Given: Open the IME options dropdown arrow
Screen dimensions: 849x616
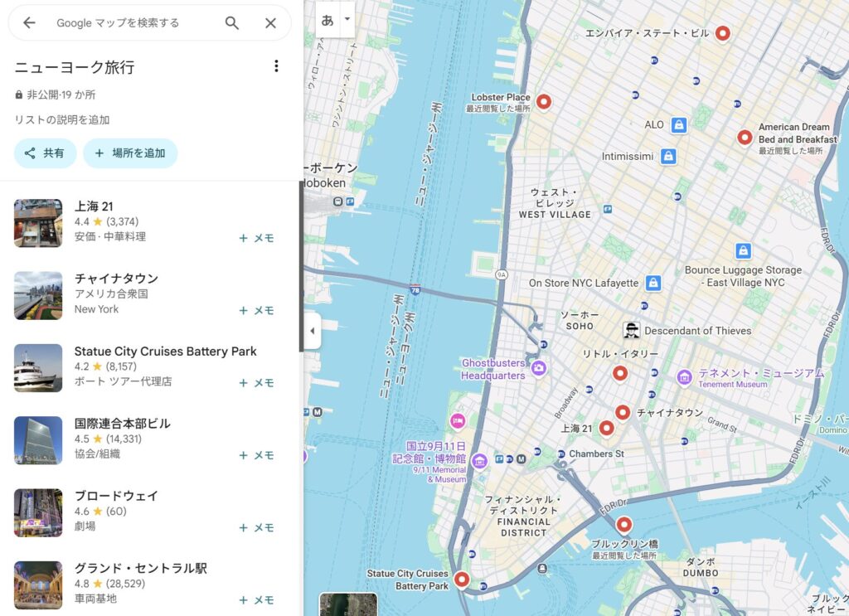Looking at the screenshot, I should [x=347, y=18].
